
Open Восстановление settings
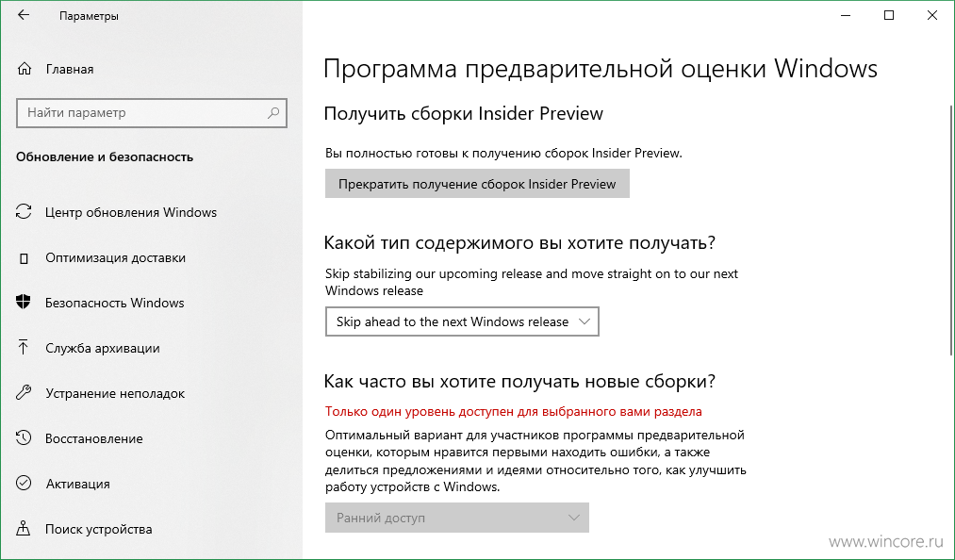93,438
